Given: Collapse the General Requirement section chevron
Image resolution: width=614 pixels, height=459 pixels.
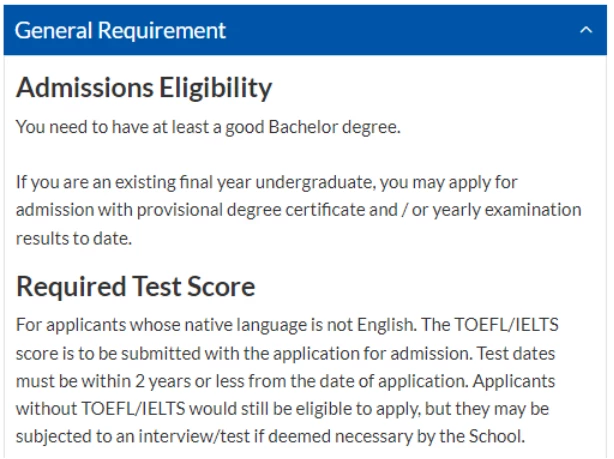Looking at the screenshot, I should [x=585, y=30].
